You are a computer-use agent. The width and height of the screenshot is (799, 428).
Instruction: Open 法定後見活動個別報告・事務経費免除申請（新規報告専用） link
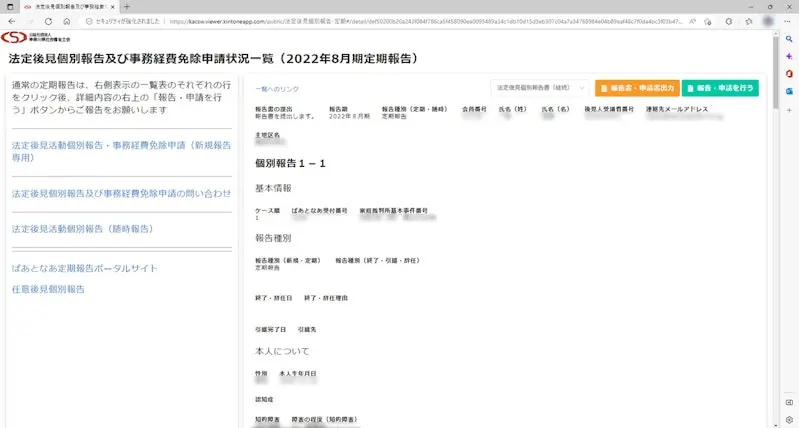tap(121, 151)
